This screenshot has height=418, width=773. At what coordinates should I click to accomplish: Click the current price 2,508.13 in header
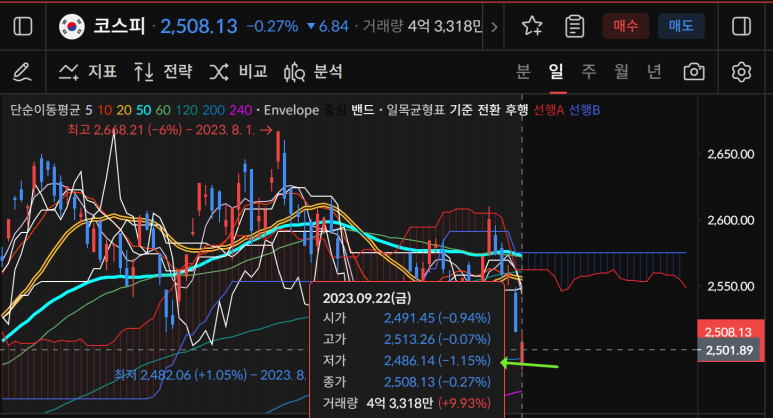point(199,27)
